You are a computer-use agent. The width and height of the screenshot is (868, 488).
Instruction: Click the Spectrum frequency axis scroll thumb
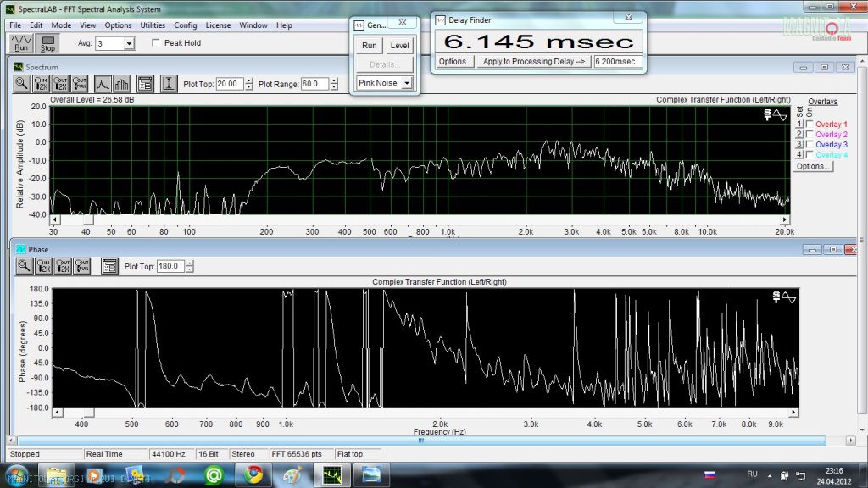point(88,219)
